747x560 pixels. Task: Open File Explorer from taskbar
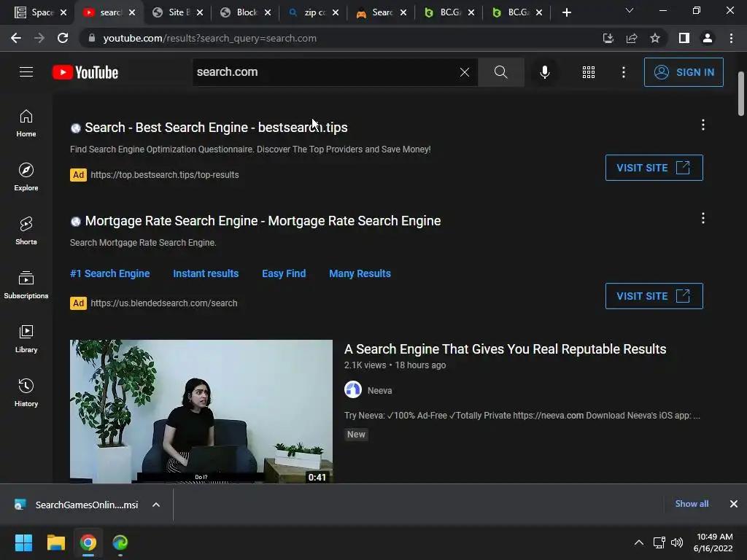(55, 542)
